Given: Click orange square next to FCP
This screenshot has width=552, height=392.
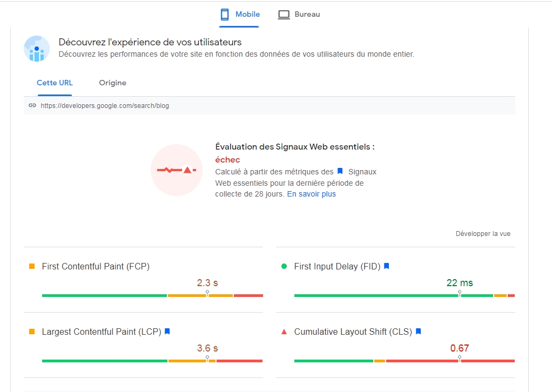Looking at the screenshot, I should click(32, 266).
